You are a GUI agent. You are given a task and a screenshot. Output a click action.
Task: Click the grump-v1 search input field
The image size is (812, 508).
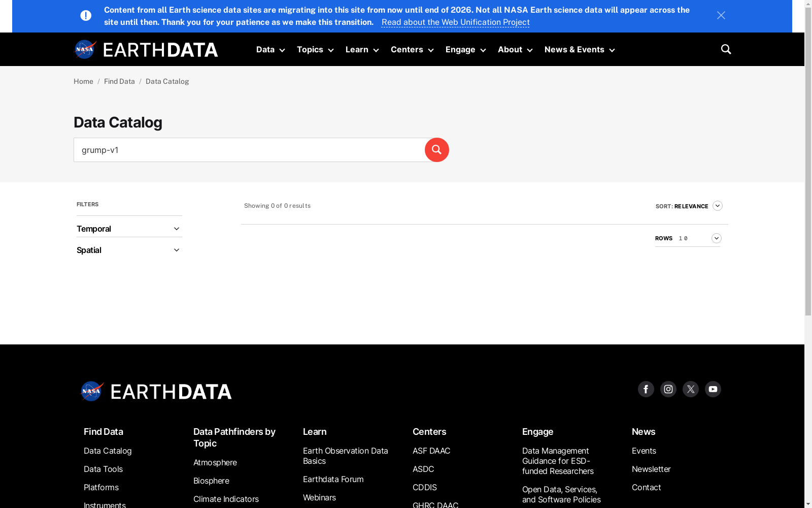tap(249, 150)
